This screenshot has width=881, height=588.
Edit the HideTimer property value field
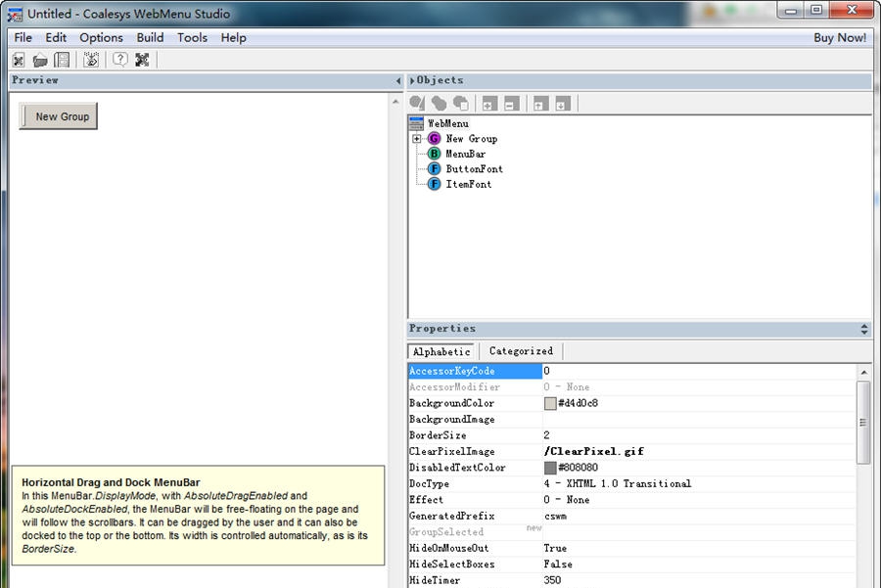607,580
